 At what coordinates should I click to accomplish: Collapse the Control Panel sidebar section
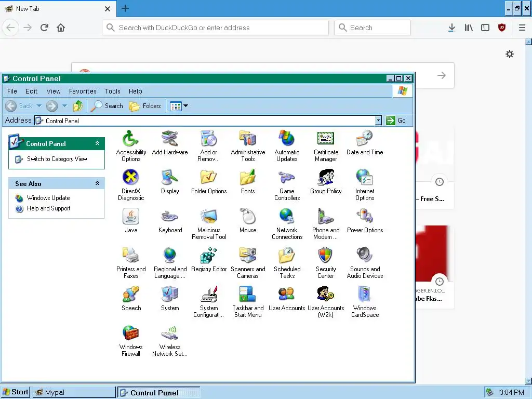tap(97, 143)
